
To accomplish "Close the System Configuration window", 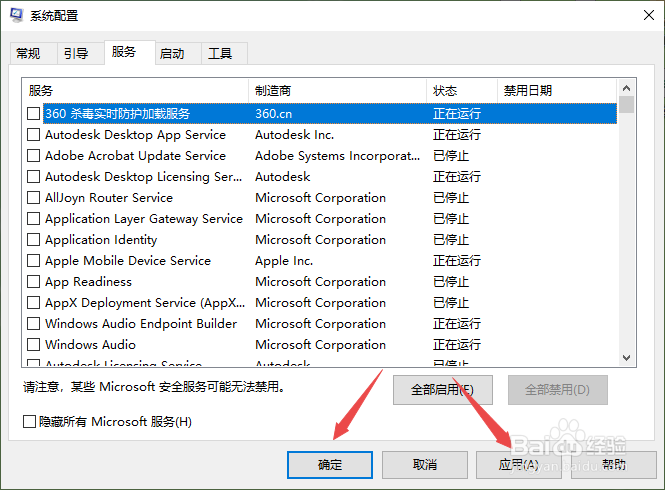I will [x=640, y=15].
